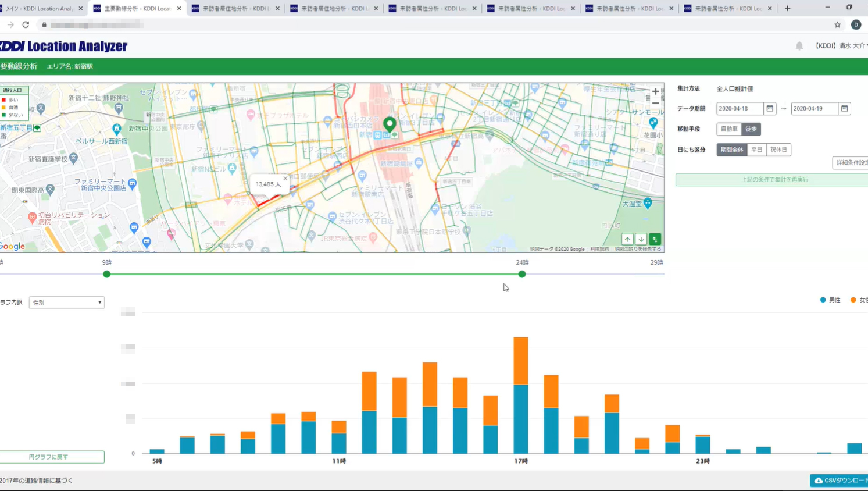Toggle 女性 legend series
The width and height of the screenshot is (868, 491).
point(859,300)
